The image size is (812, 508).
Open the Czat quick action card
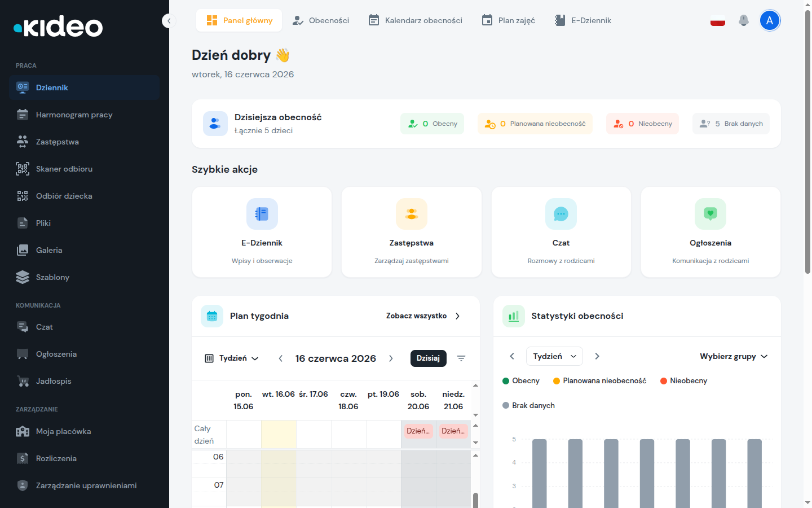coord(561,232)
